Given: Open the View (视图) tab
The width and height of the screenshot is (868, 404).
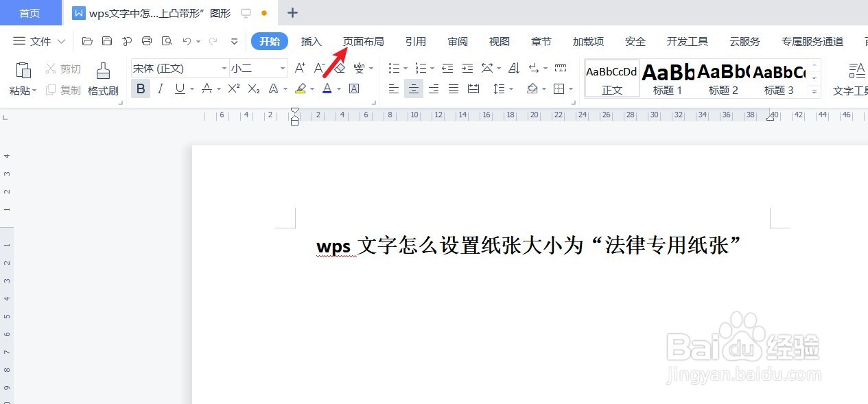Looking at the screenshot, I should tap(500, 41).
